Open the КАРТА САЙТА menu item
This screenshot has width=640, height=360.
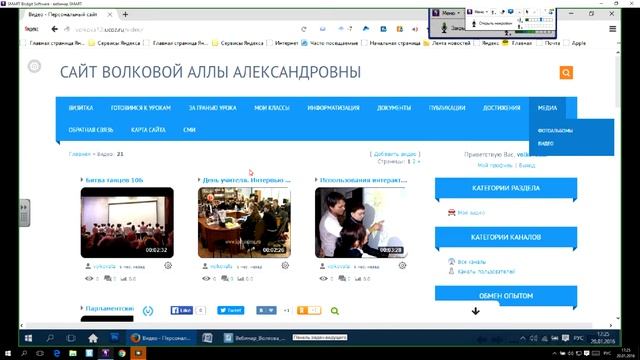(148, 130)
